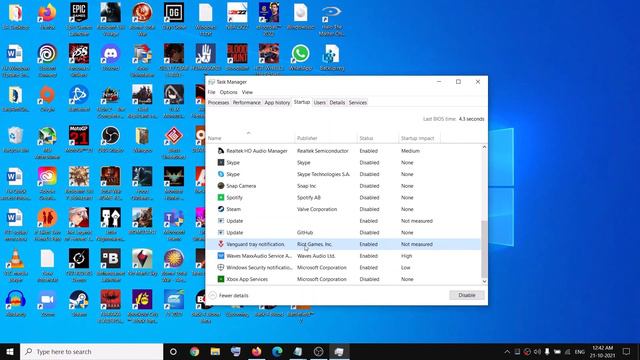Image resolution: width=640 pixels, height=360 pixels.
Task: Select the Recycle Bin on desktop
Action: point(16,140)
